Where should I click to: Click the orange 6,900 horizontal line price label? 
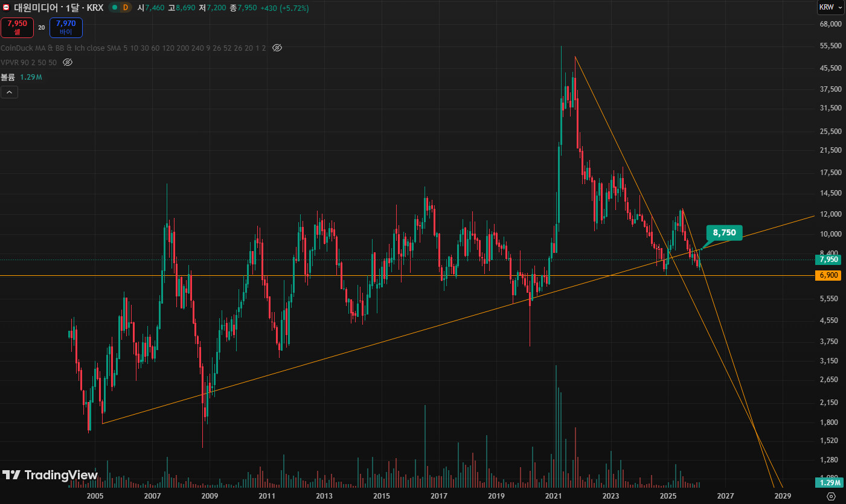829,275
